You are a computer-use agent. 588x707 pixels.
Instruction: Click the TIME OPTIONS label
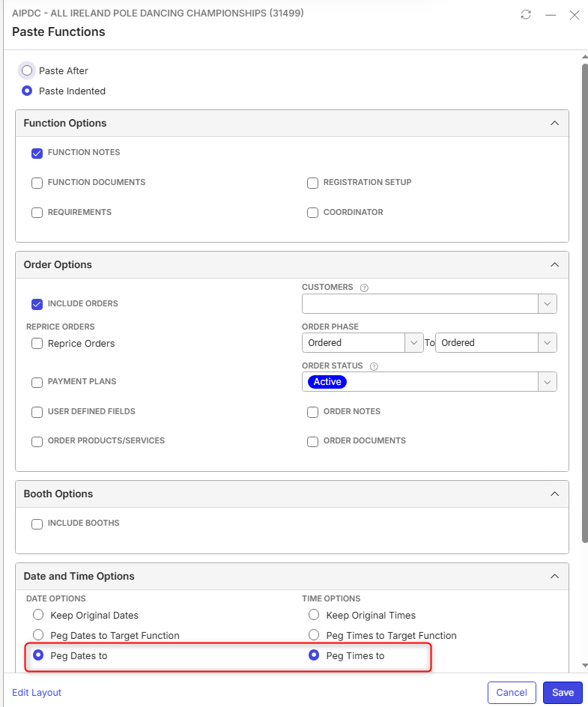pos(331,598)
